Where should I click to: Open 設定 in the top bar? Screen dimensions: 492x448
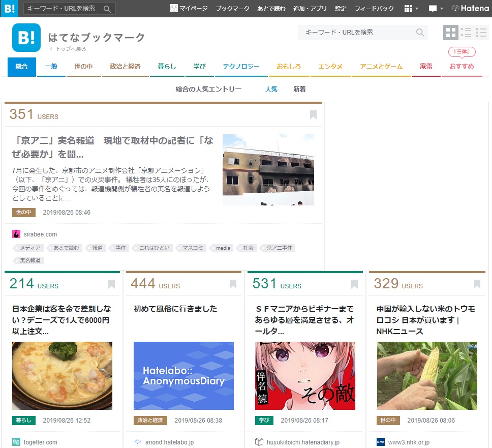click(x=341, y=9)
